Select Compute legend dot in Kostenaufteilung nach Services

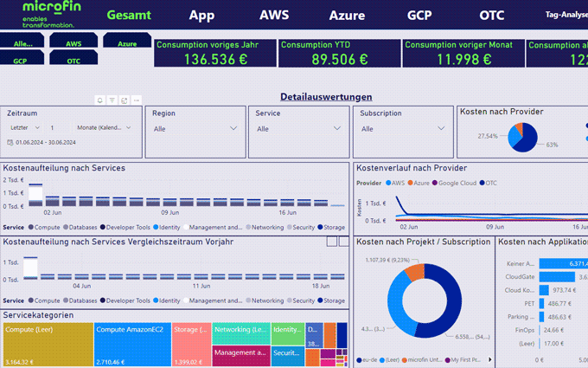31,227
